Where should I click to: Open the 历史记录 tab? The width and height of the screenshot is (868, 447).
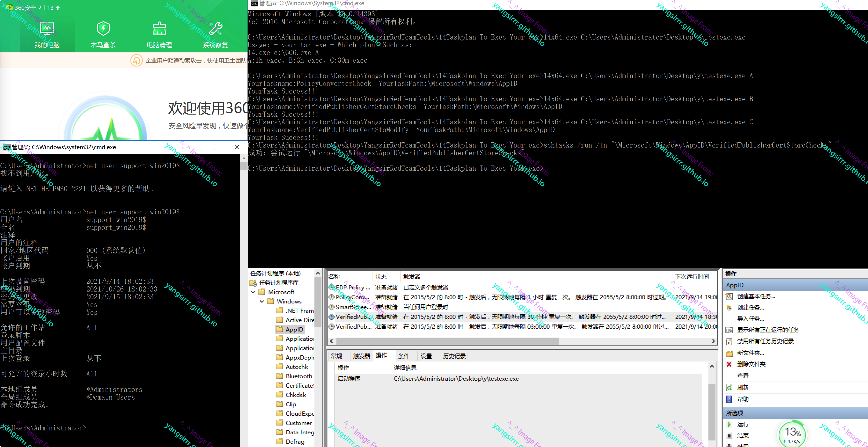point(454,356)
